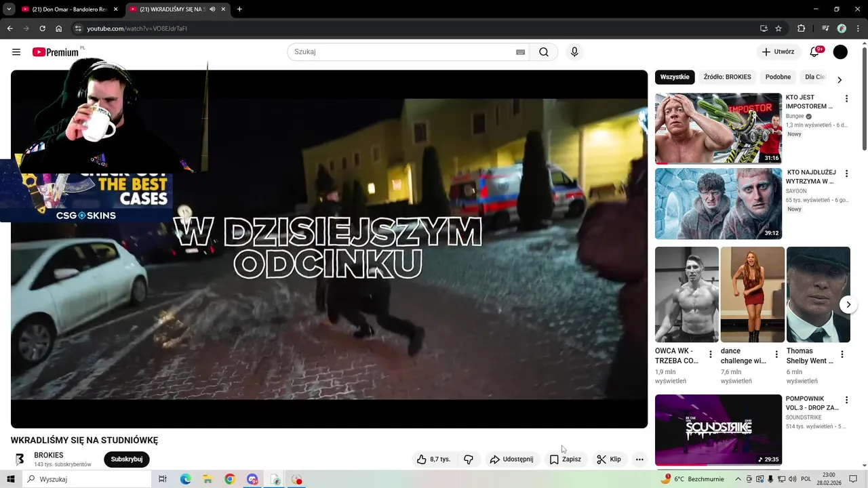
Task: Click the video player area
Action: pos(329,249)
